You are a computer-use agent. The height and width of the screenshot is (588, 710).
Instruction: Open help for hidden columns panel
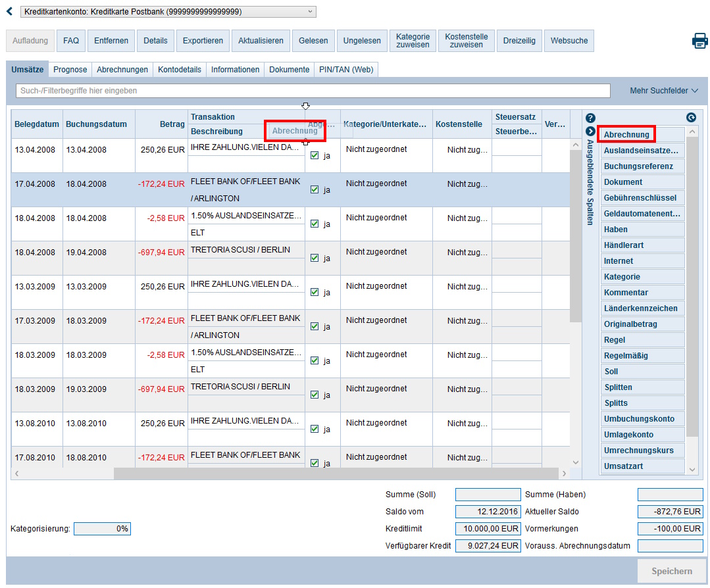pos(590,118)
